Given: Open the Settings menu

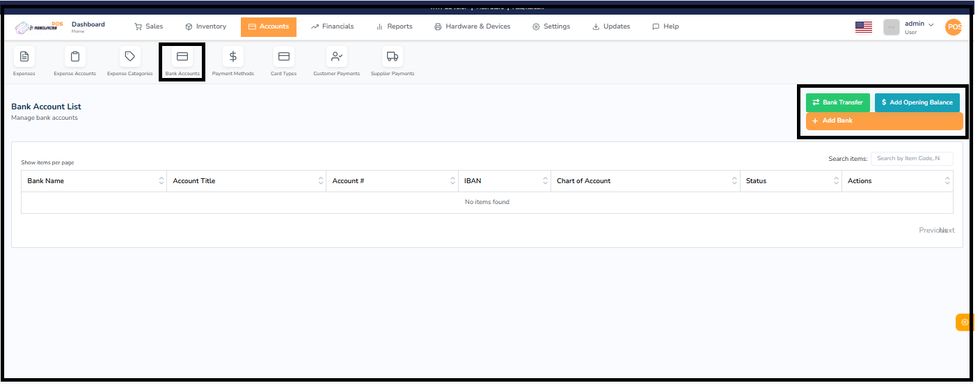Looking at the screenshot, I should (x=551, y=26).
